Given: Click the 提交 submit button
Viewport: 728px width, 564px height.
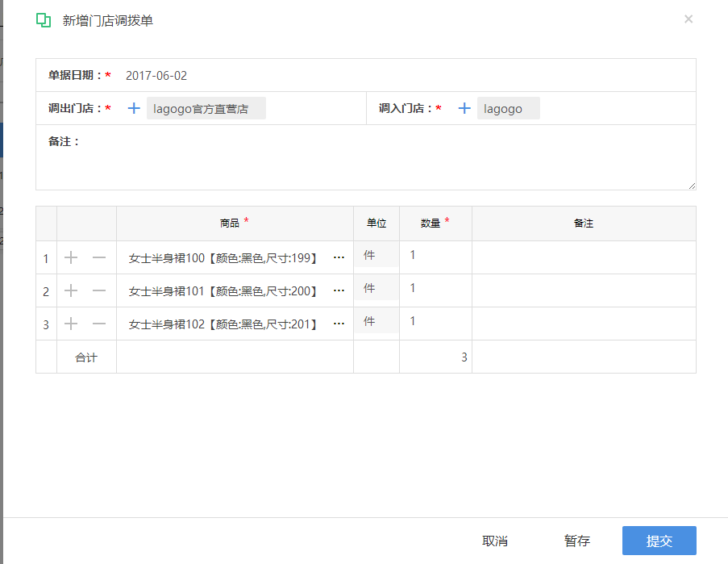Looking at the screenshot, I should pyautogui.click(x=659, y=541).
